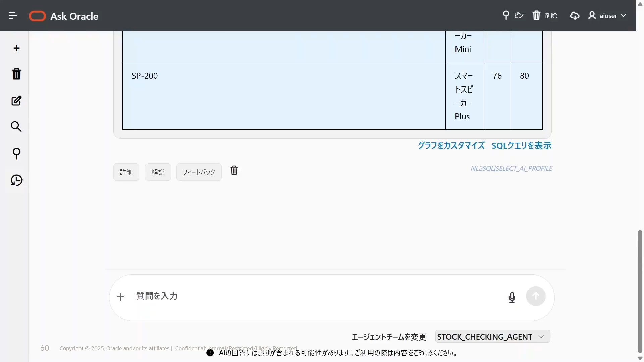Open pinned items from sidebar pin icon
This screenshot has height=362, width=644.
[x=16, y=154]
